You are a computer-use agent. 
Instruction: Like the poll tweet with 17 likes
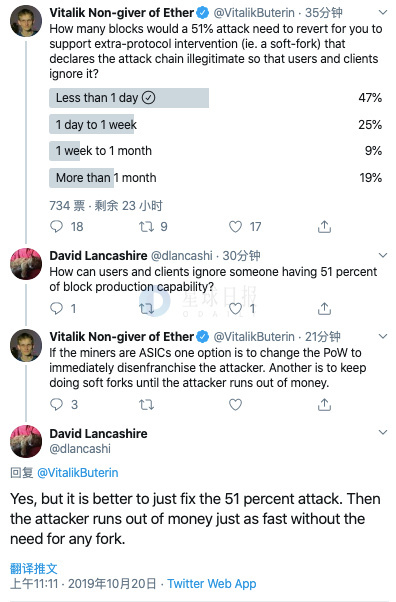pyautogui.click(x=235, y=227)
